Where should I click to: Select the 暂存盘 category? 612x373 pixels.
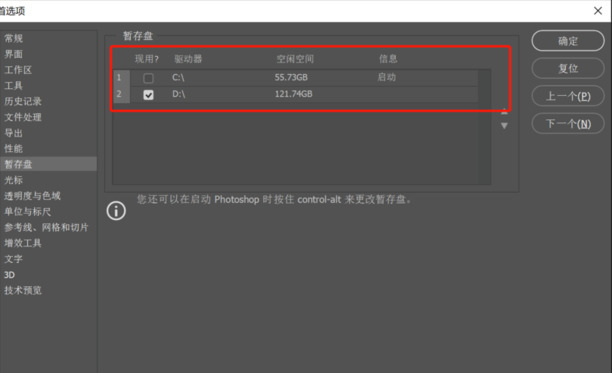click(48, 164)
